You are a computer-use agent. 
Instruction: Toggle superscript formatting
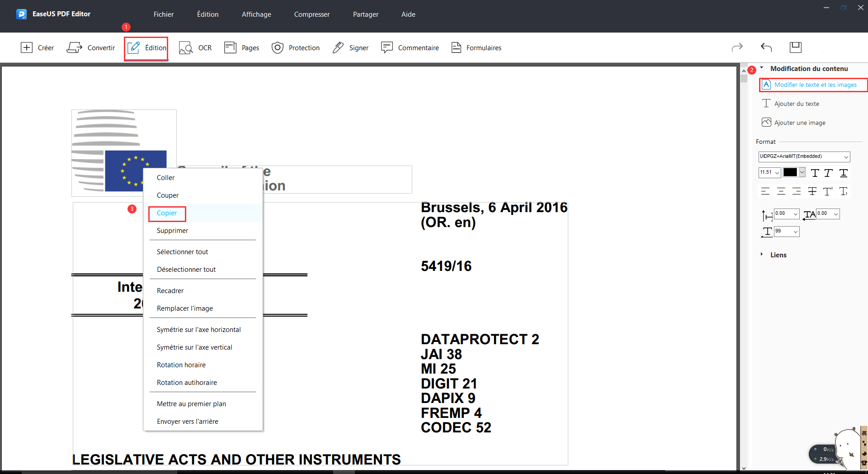click(x=828, y=191)
